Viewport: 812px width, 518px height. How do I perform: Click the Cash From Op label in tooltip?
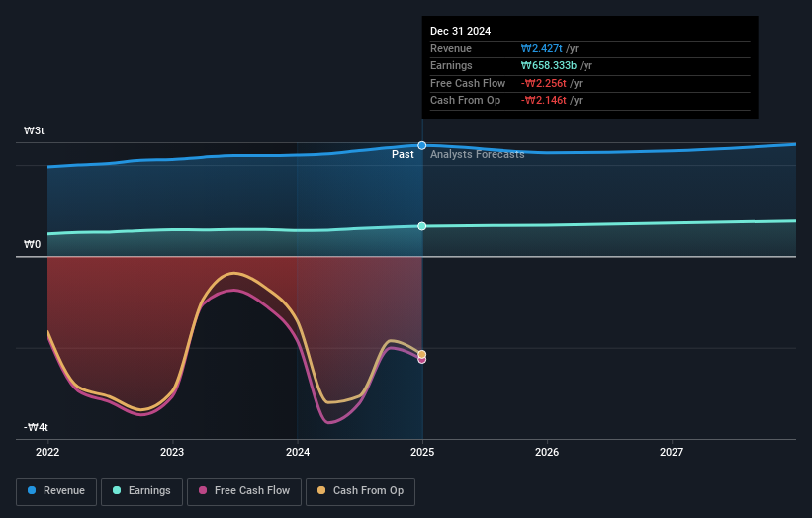point(465,101)
